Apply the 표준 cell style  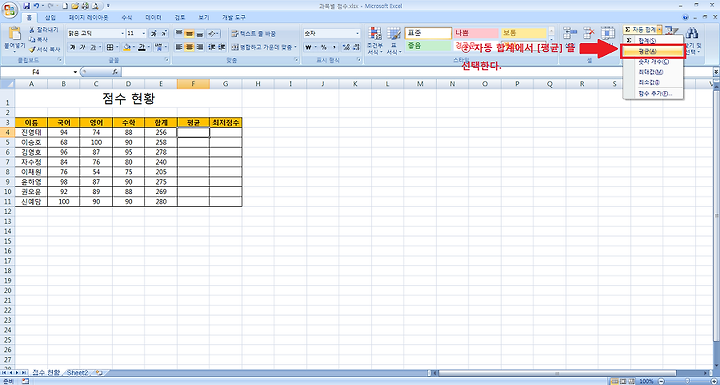pyautogui.click(x=428, y=34)
